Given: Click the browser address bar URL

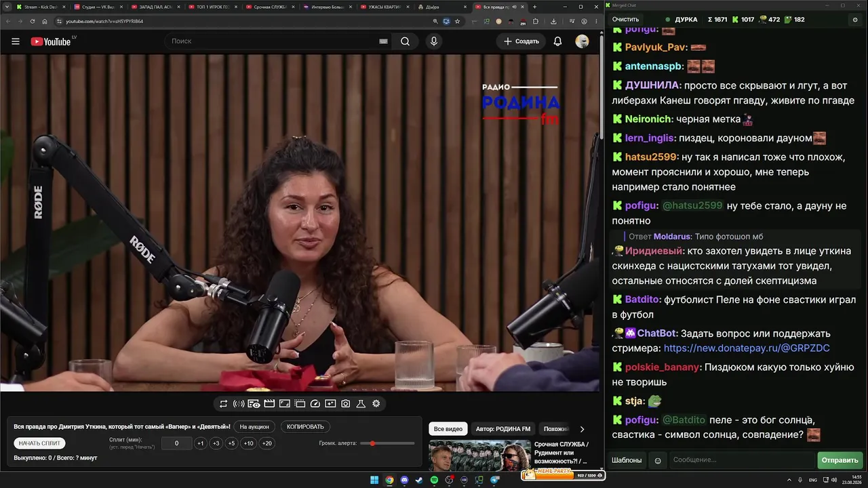Looking at the screenshot, I should (105, 21).
